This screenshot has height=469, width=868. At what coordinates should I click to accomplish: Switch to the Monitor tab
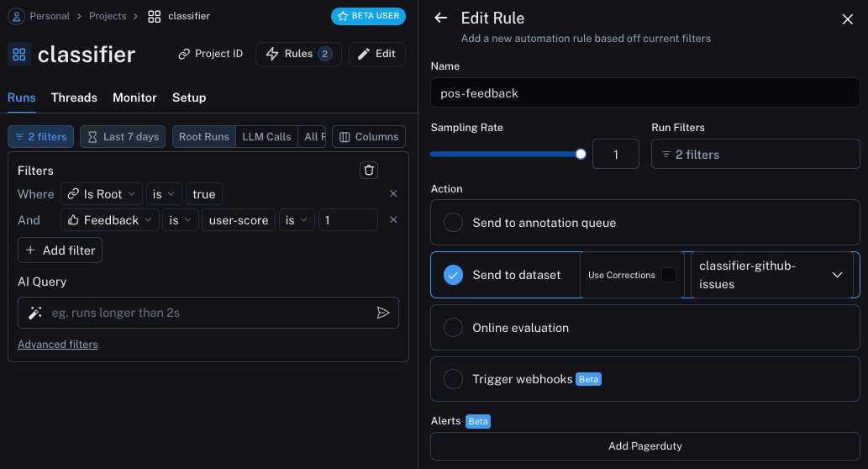134,97
